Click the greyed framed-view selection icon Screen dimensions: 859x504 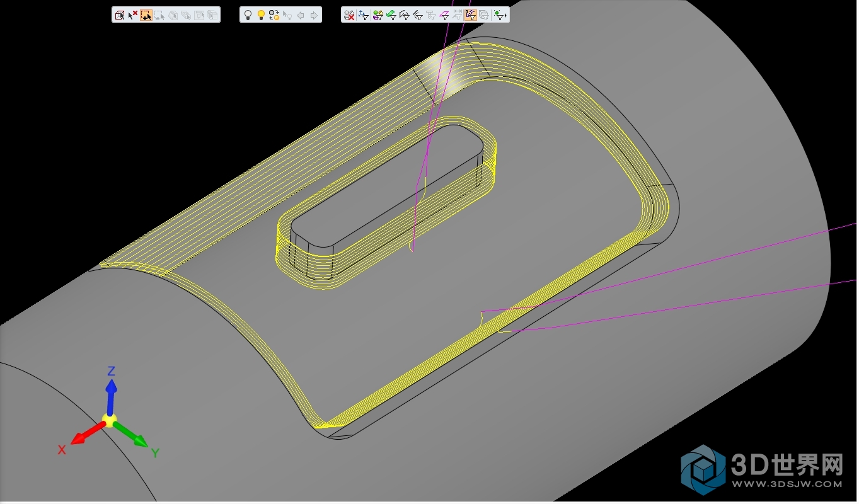pos(199,15)
